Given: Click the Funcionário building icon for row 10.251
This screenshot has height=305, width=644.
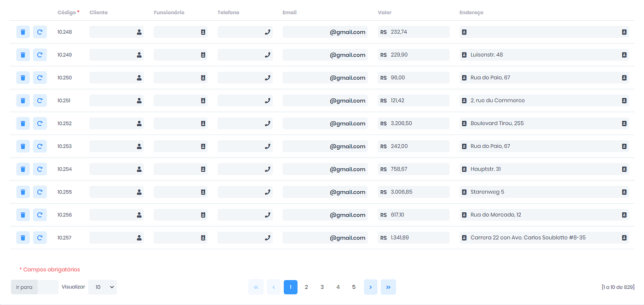Looking at the screenshot, I should tap(203, 100).
